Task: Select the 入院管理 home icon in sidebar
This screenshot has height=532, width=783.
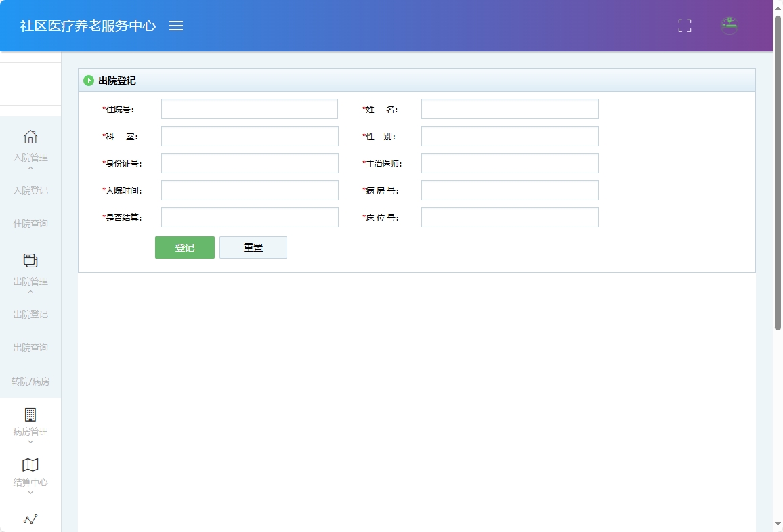Action: coord(30,137)
